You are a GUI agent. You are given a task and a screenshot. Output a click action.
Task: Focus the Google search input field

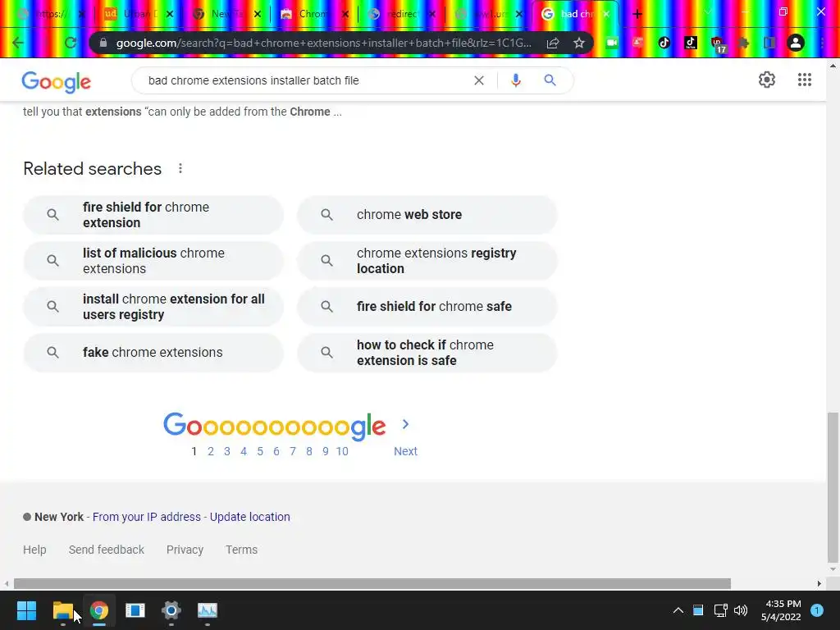tap(305, 80)
